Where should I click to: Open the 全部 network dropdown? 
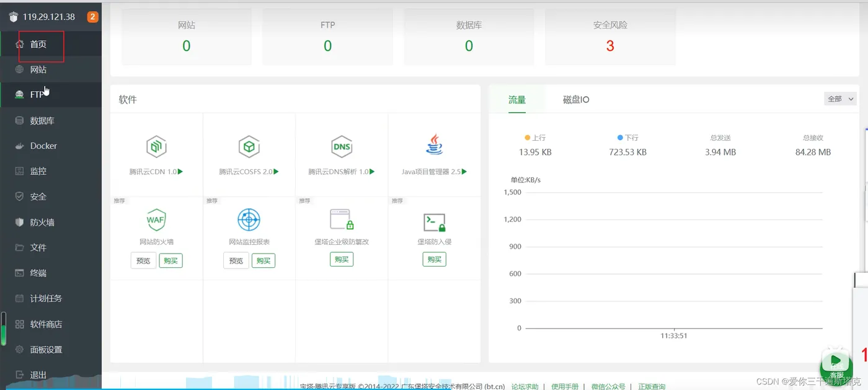pos(841,99)
